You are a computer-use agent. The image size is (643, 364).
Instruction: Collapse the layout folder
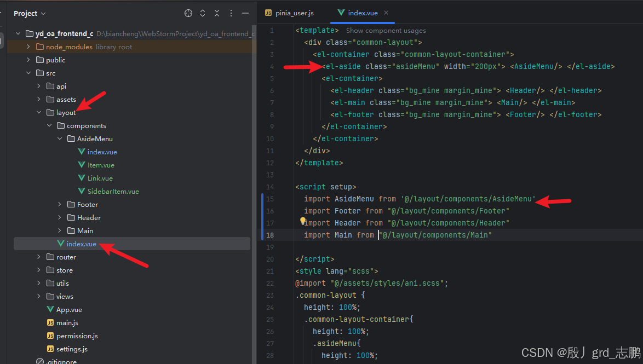pos(39,112)
